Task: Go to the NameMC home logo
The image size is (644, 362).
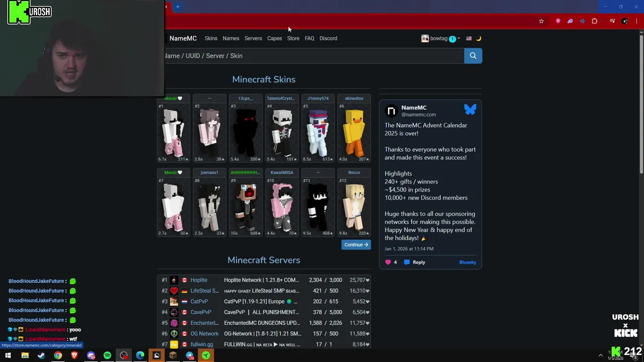Action: [x=183, y=38]
